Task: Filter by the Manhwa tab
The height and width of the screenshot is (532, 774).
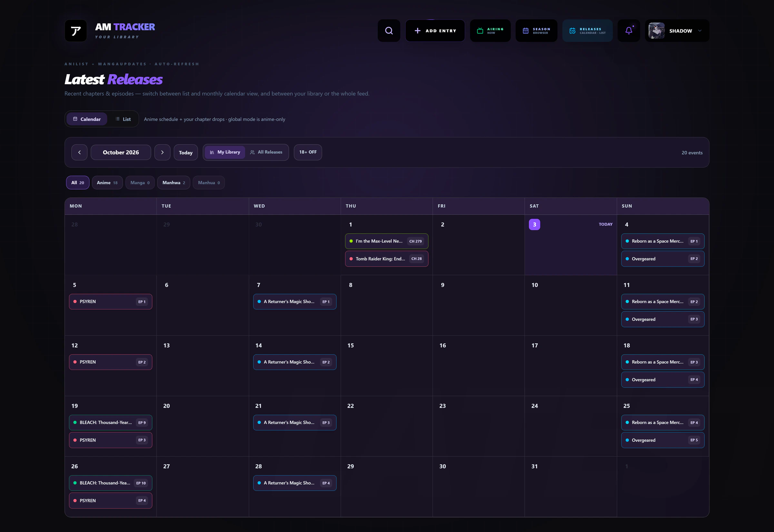Action: click(174, 183)
